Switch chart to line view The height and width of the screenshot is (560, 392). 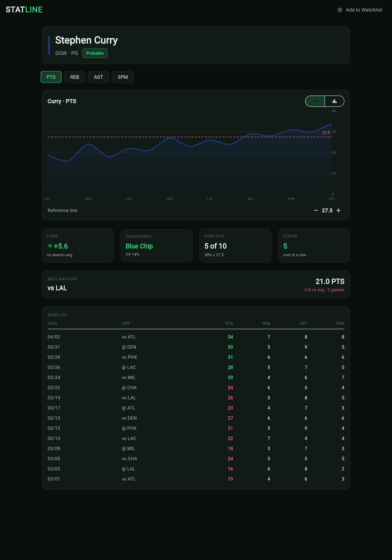pyautogui.click(x=315, y=101)
